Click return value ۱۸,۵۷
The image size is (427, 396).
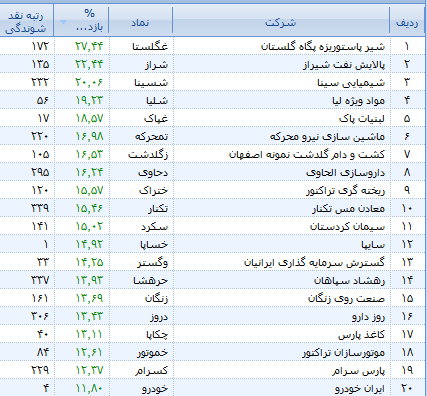(89, 118)
